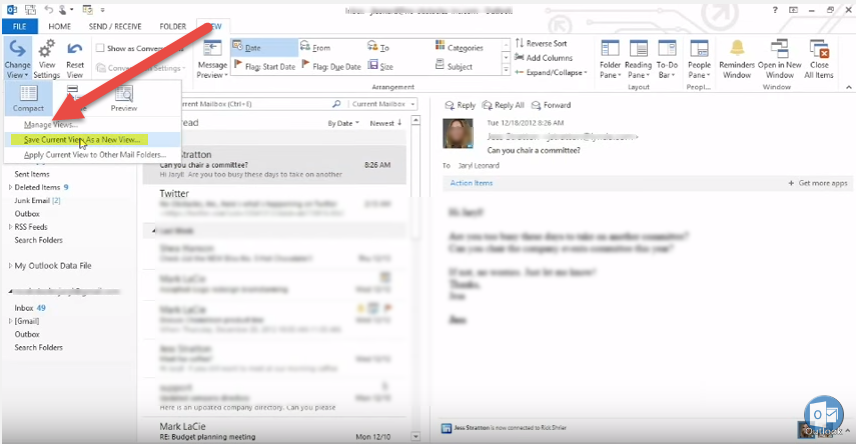Open View Settings
The height and width of the screenshot is (444, 856).
pyautogui.click(x=46, y=59)
